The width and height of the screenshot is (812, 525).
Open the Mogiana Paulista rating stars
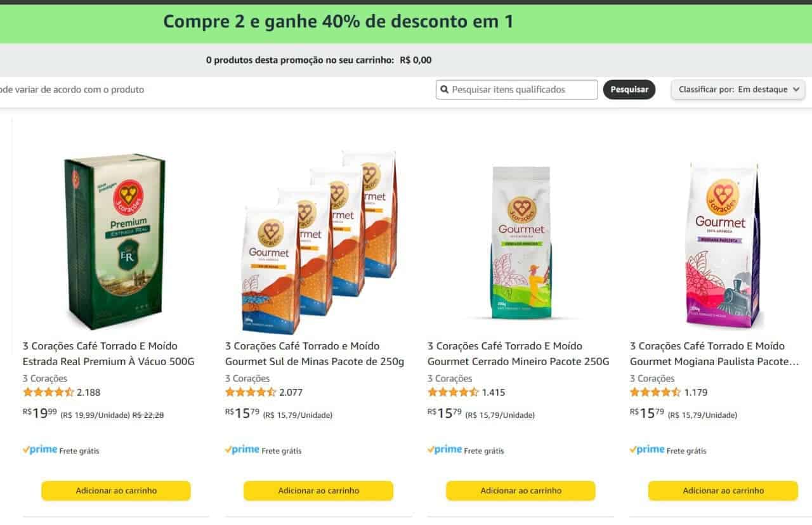pyautogui.click(x=655, y=392)
